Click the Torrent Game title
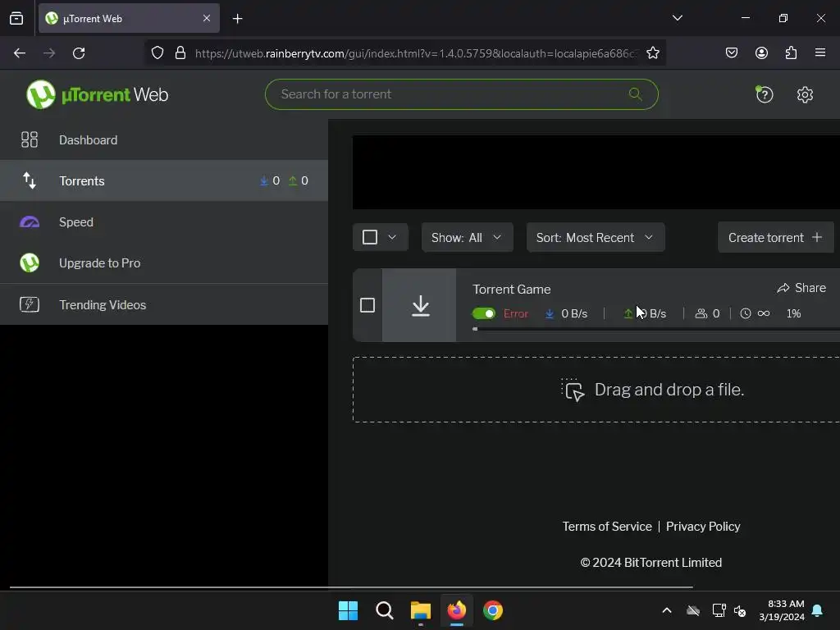 [512, 290]
